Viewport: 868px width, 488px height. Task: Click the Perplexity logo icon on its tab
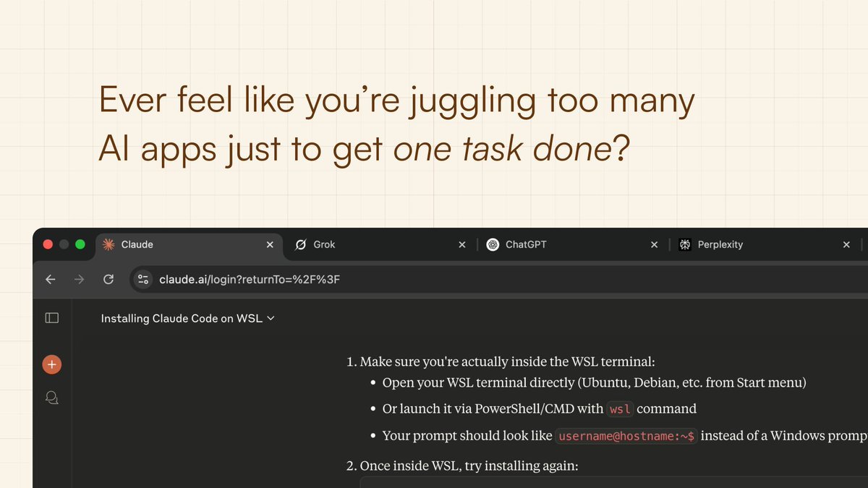pos(685,244)
